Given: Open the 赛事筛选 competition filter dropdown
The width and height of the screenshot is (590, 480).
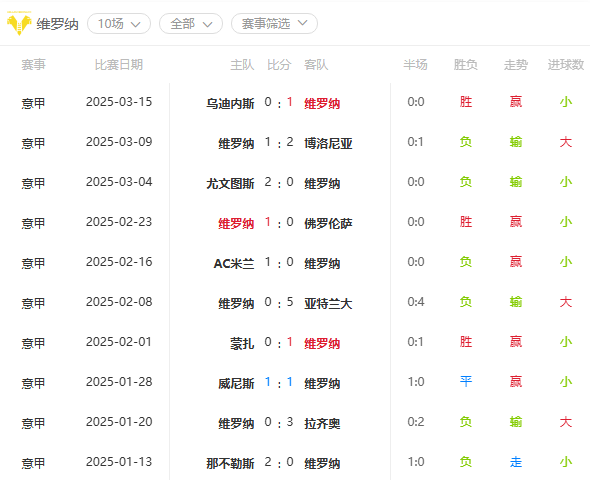Looking at the screenshot, I should pos(274,24).
